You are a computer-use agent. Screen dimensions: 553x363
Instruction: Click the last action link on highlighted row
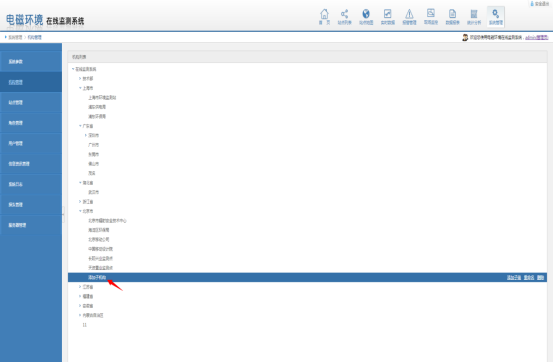(x=540, y=278)
